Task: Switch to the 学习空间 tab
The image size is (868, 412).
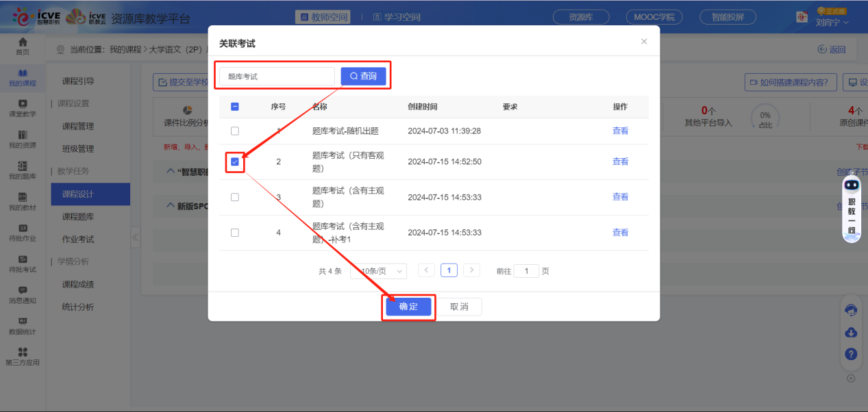Action: coord(397,17)
